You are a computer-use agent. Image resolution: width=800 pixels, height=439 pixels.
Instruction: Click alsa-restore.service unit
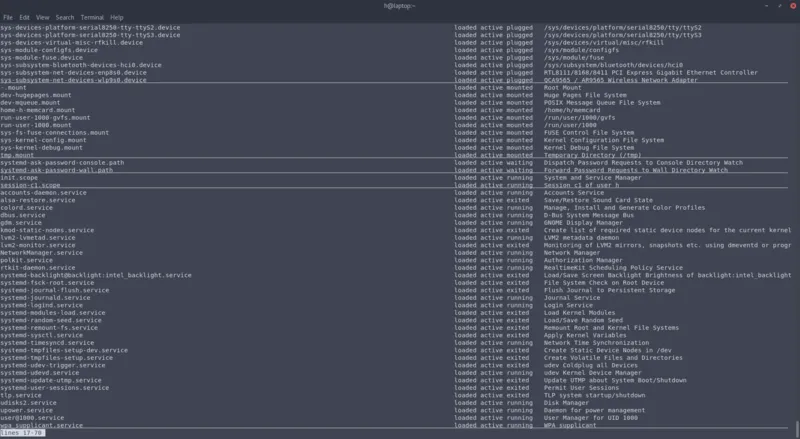(38, 200)
